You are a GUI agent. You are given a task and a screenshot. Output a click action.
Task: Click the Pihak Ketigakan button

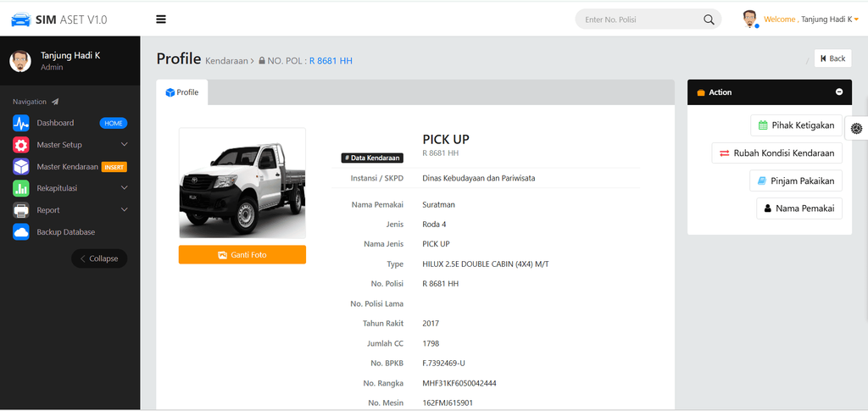pos(796,125)
